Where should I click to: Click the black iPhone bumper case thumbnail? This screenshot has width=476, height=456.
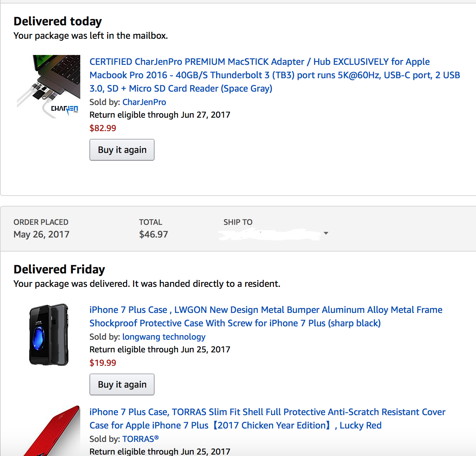[49, 334]
